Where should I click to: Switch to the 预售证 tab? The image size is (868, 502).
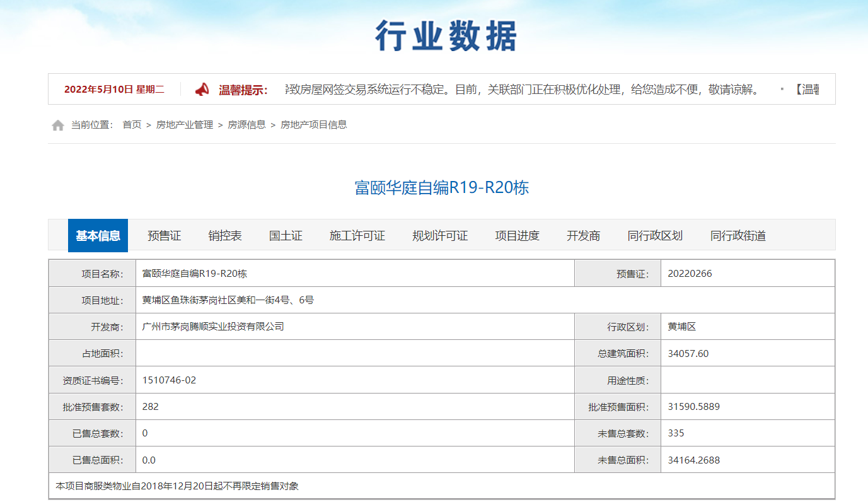[x=165, y=236]
